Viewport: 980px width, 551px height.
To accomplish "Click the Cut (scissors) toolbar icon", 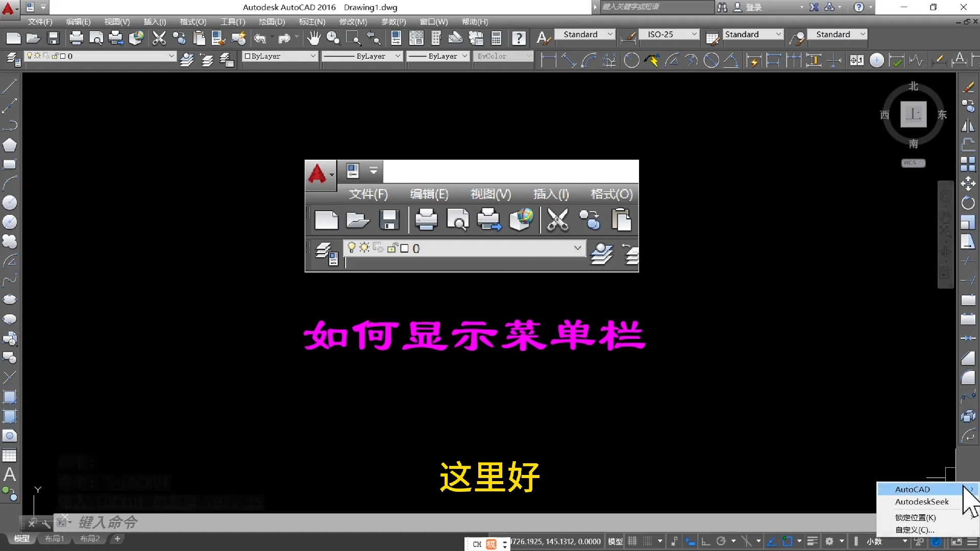I will point(159,38).
